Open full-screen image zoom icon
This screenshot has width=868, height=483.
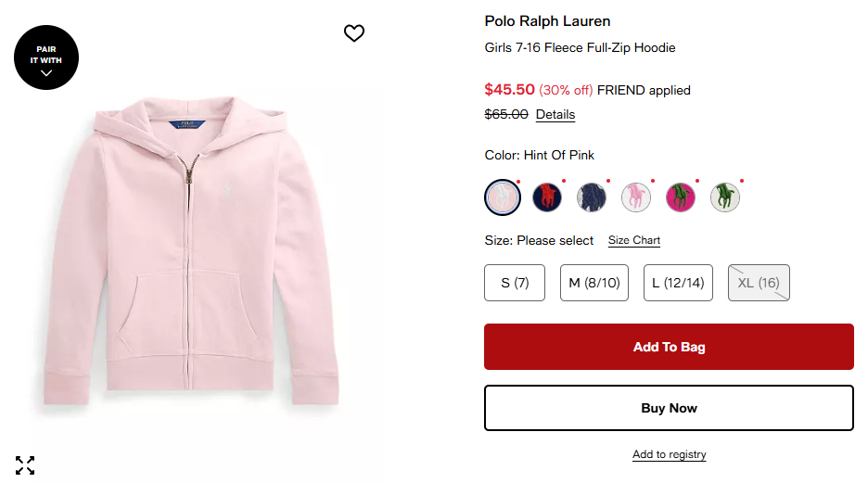(x=25, y=464)
